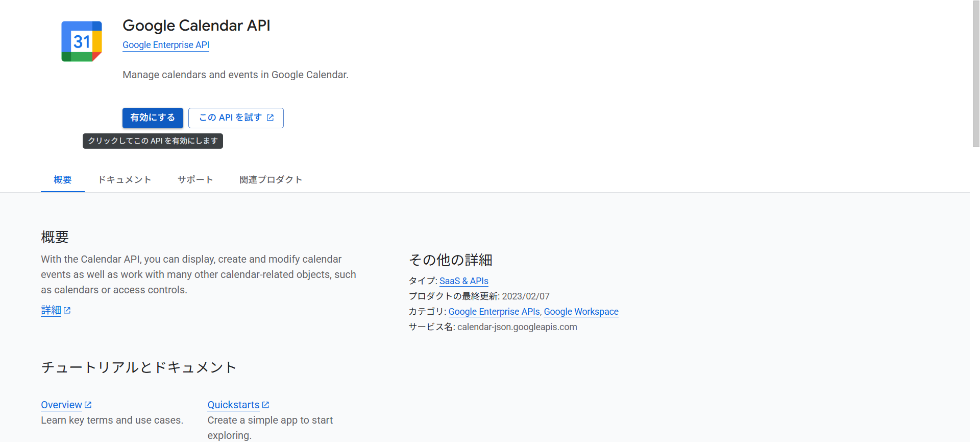Click the 有効にする enable button

coord(153,118)
